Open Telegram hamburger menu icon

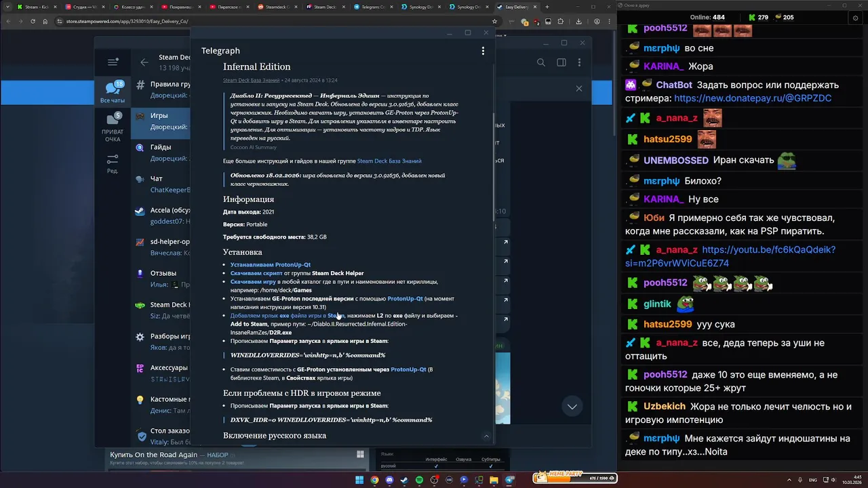(113, 62)
